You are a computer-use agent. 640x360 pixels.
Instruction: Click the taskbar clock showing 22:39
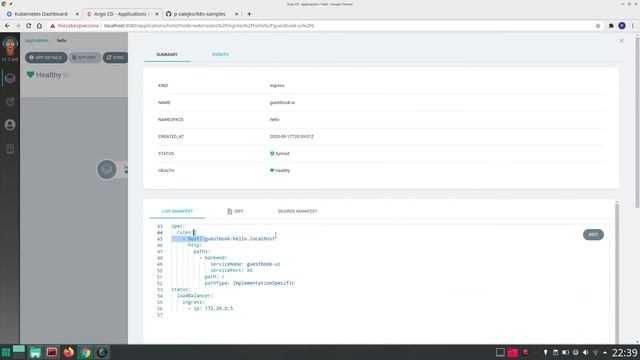[x=624, y=352]
